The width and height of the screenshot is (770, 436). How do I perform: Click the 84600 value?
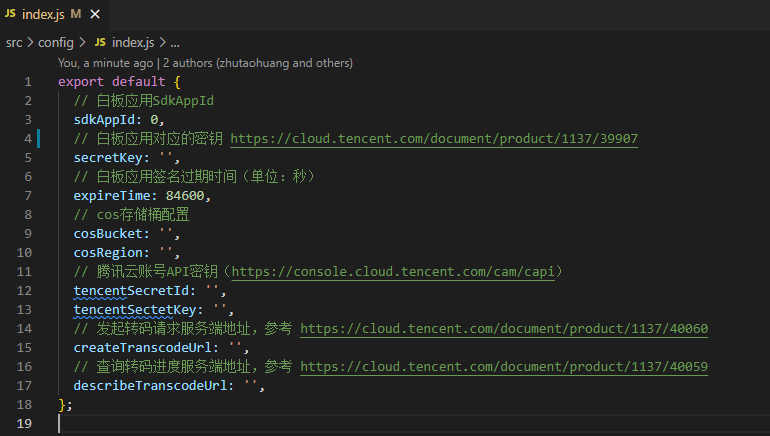tap(185, 195)
